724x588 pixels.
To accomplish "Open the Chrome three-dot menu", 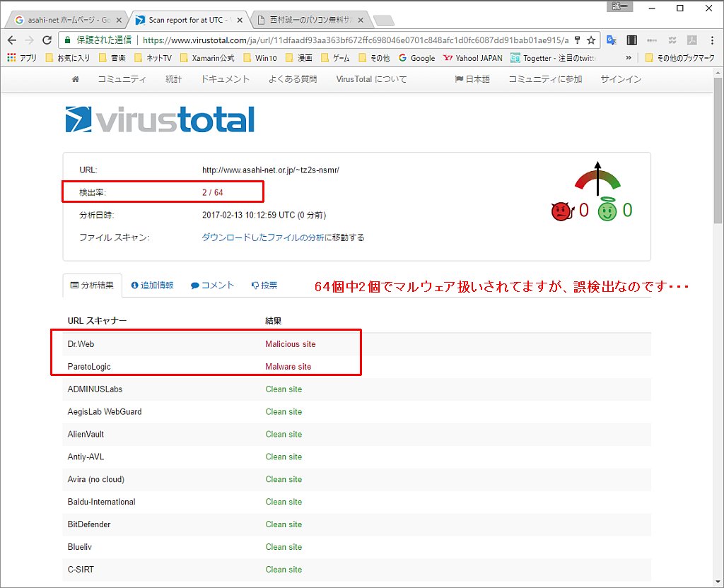I will click(x=712, y=40).
